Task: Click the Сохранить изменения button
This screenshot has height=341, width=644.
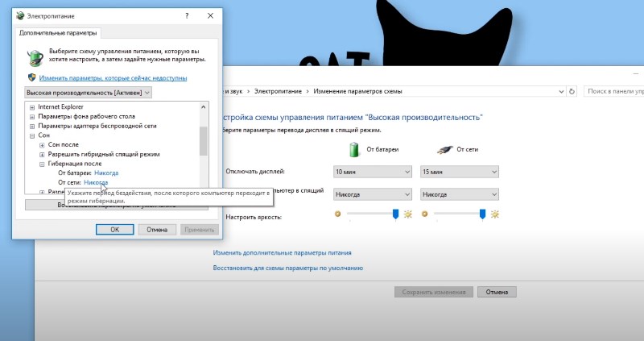Action: point(434,292)
